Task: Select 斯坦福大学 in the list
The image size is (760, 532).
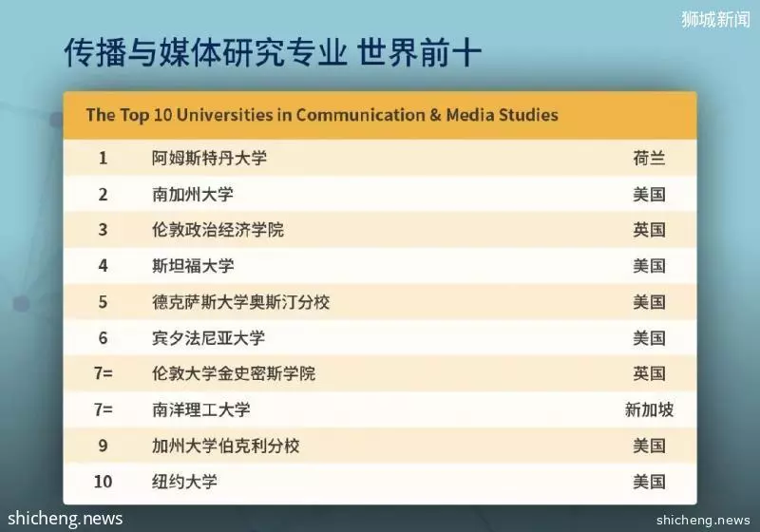Action: tap(193, 265)
